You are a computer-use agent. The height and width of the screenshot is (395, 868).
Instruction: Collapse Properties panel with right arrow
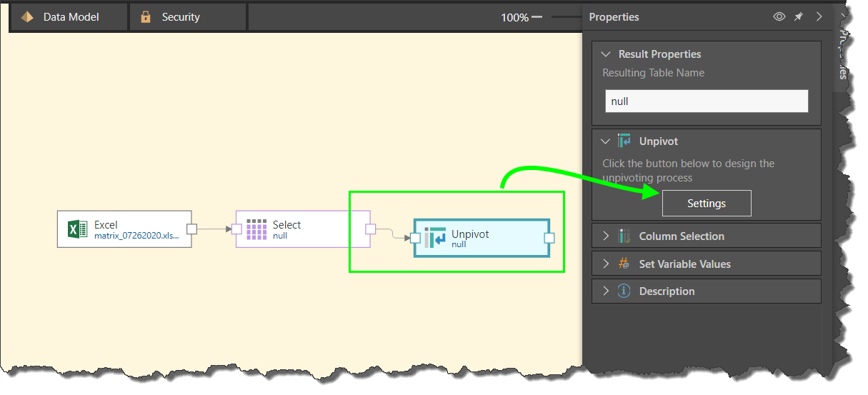pyautogui.click(x=819, y=17)
